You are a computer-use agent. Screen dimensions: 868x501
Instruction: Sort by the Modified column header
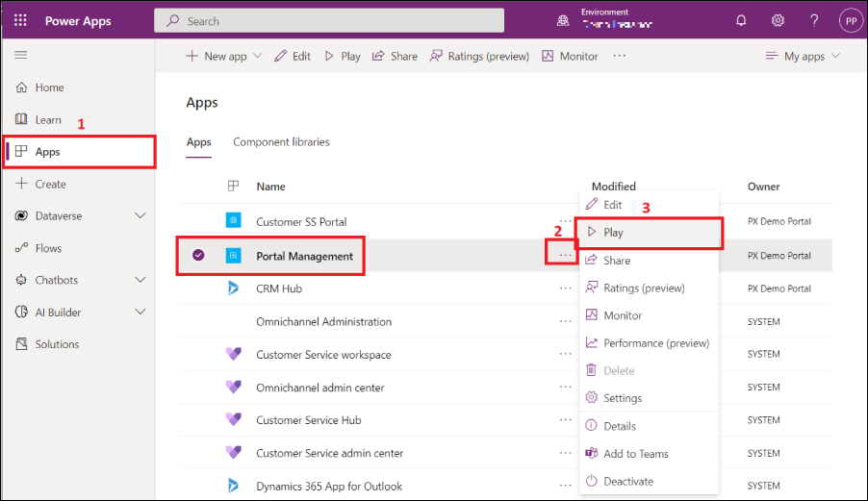(613, 187)
